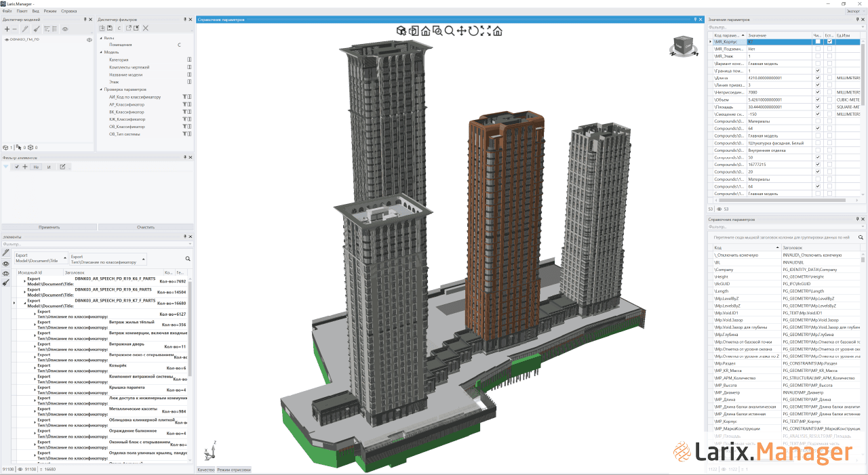
Task: Activate the rotate view tool
Action: (473, 30)
